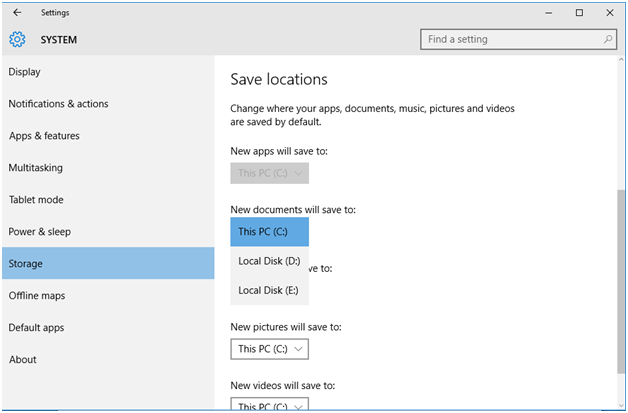Type in the Find a setting box
This screenshot has width=628, height=413.
pyautogui.click(x=510, y=40)
